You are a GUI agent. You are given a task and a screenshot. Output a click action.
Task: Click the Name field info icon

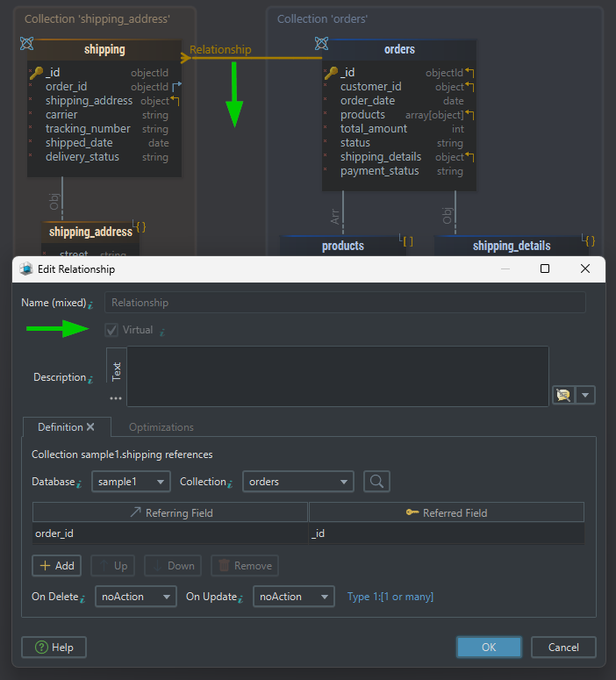[90, 305]
